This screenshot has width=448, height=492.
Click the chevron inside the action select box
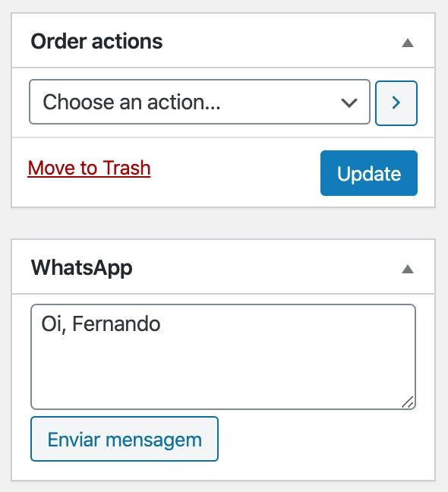point(349,102)
